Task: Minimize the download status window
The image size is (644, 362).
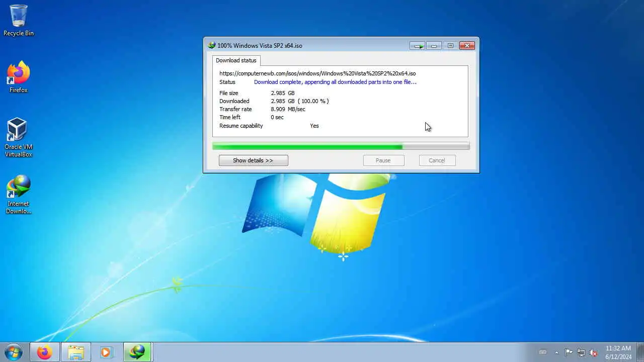Action: pos(434,46)
